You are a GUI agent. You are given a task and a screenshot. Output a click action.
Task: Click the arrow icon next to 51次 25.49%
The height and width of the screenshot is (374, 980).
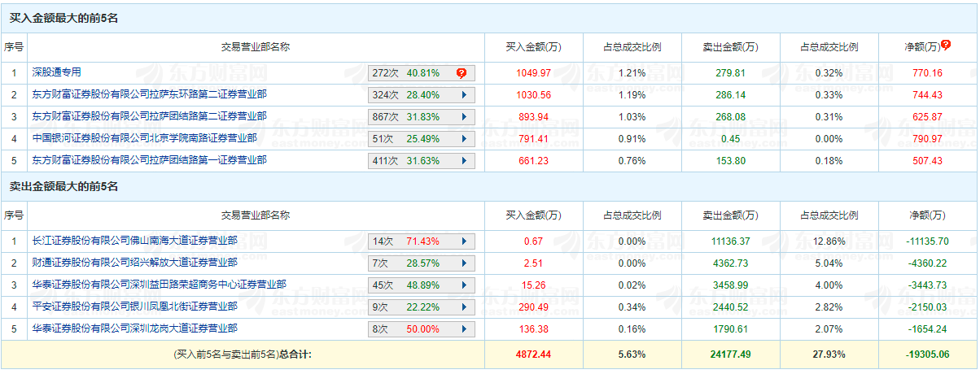[463, 139]
